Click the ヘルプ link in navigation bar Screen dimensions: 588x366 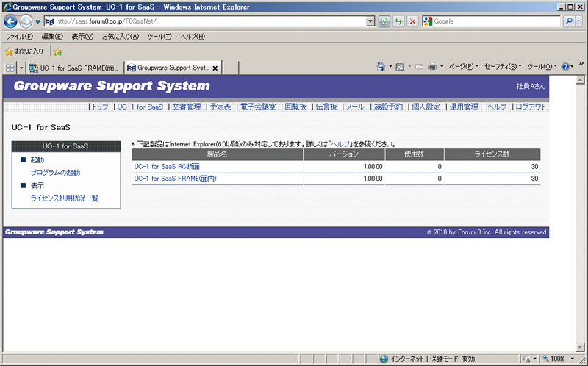point(497,107)
